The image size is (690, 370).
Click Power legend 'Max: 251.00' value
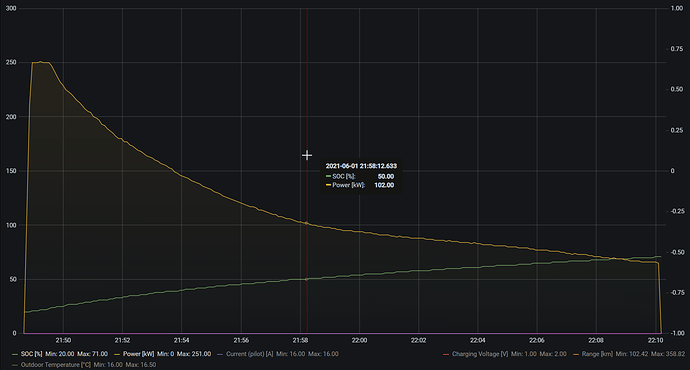coord(194,354)
